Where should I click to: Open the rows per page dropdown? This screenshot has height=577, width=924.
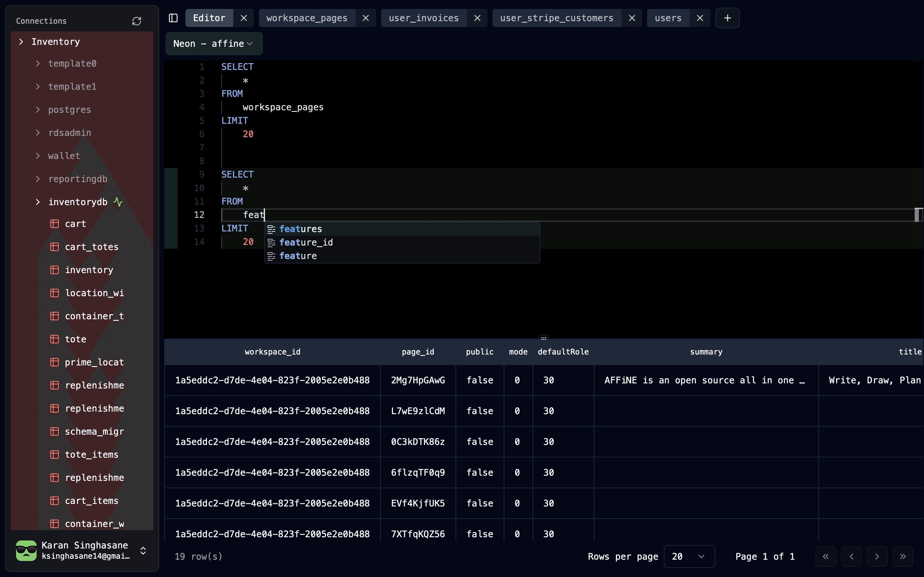[x=689, y=556]
